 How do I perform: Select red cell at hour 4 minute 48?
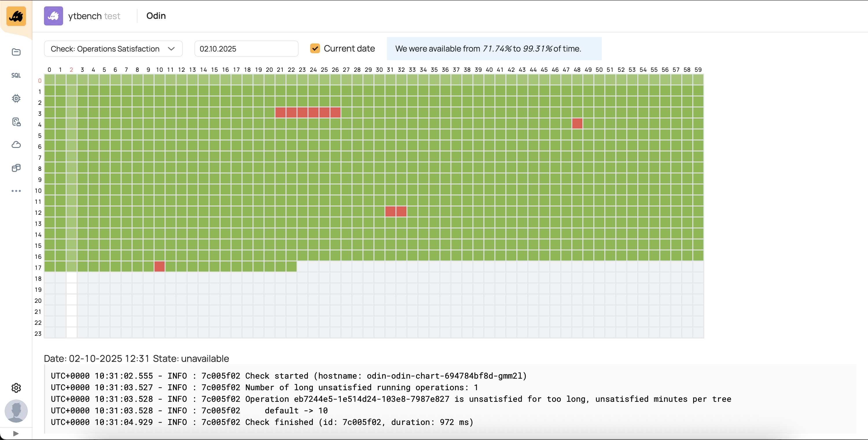[x=577, y=124]
